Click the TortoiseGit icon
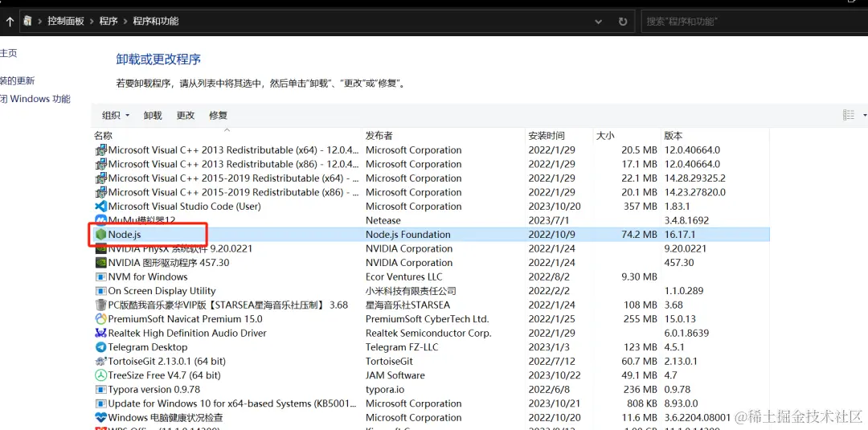The image size is (868, 430). (x=100, y=362)
